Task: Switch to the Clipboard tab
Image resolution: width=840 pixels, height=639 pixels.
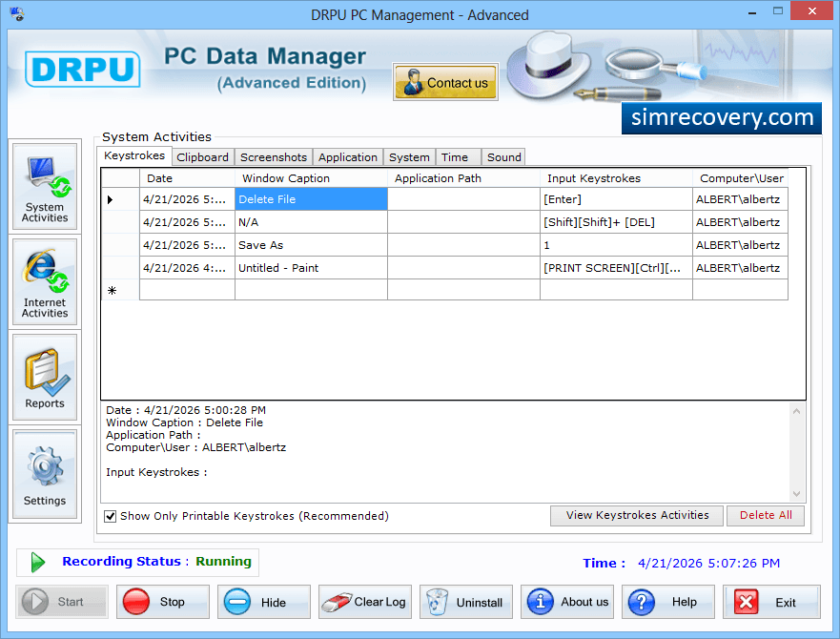Action: (202, 157)
